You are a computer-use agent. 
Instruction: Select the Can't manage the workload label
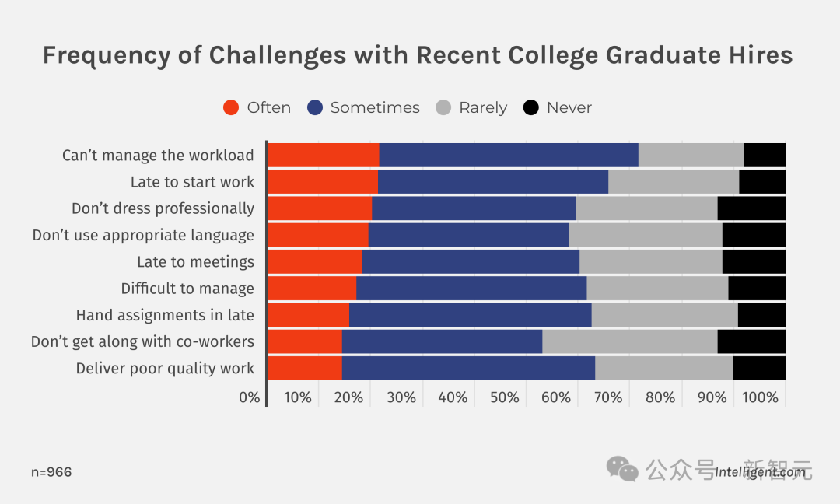(x=158, y=156)
